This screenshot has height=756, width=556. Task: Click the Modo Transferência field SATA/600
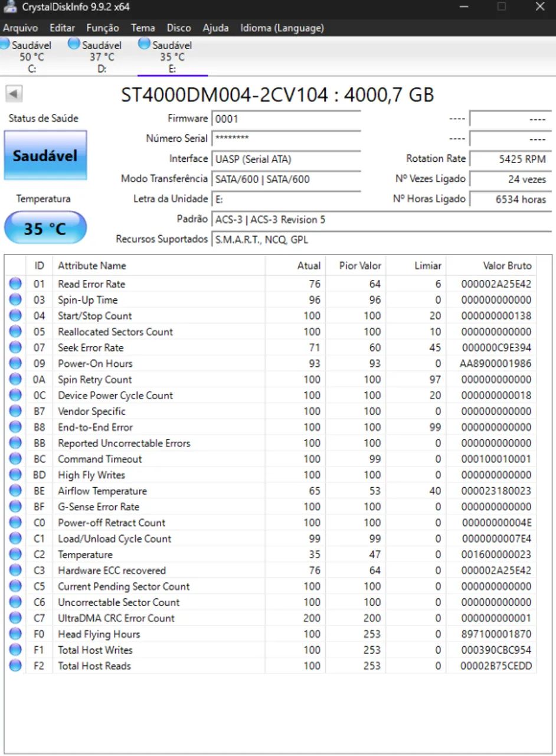286,179
